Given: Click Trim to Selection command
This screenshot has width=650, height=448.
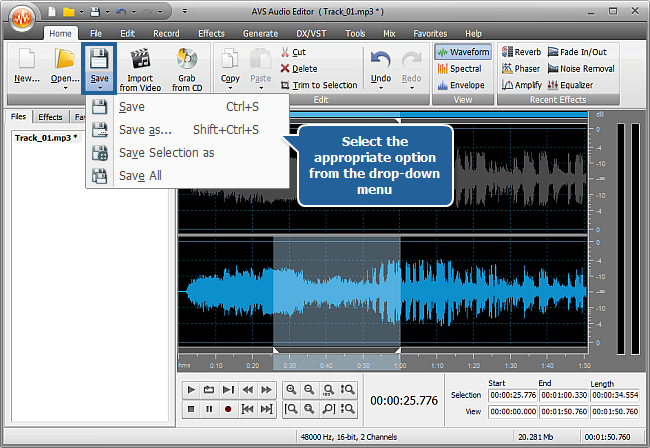Looking at the screenshot, I should pyautogui.click(x=319, y=85).
